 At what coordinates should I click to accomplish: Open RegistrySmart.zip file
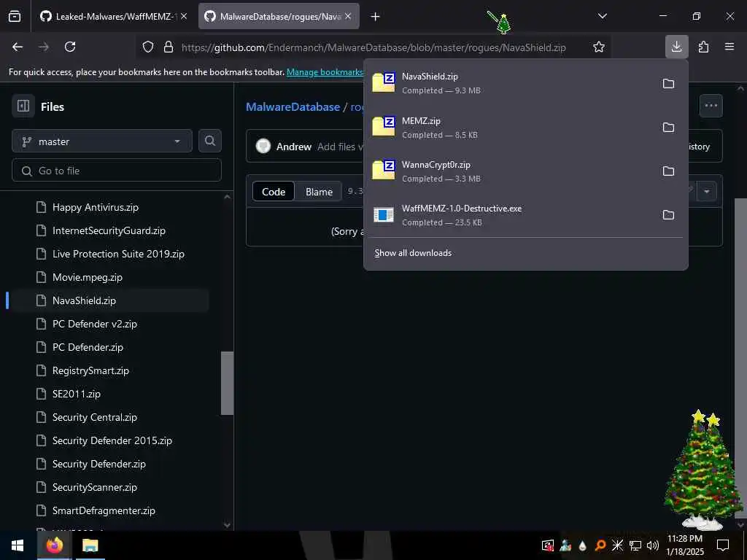(x=90, y=370)
